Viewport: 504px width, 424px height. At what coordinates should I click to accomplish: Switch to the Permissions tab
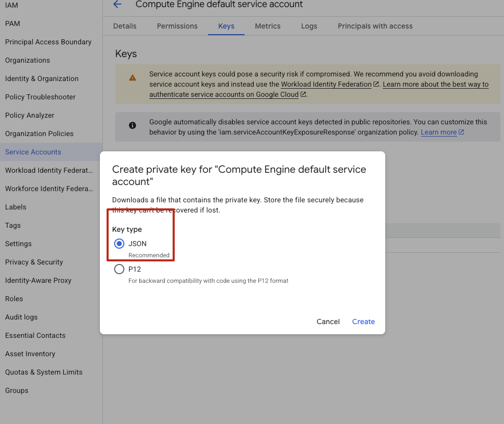click(177, 26)
